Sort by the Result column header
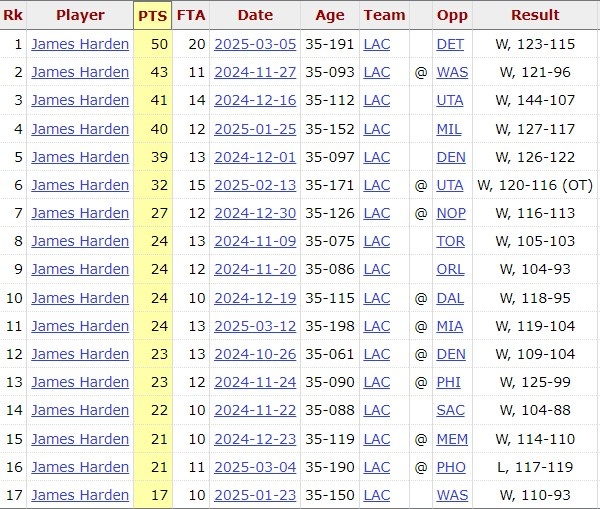This screenshot has height=509, width=600. (x=535, y=15)
